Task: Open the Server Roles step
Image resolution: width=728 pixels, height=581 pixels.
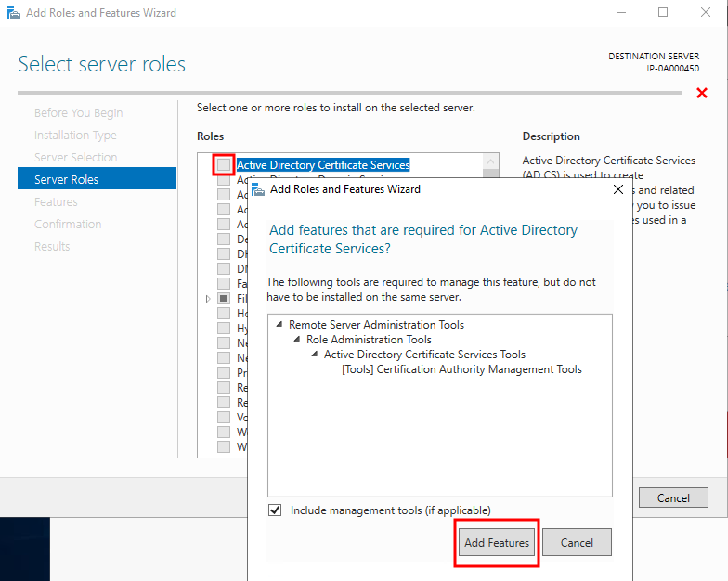Action: (97, 178)
